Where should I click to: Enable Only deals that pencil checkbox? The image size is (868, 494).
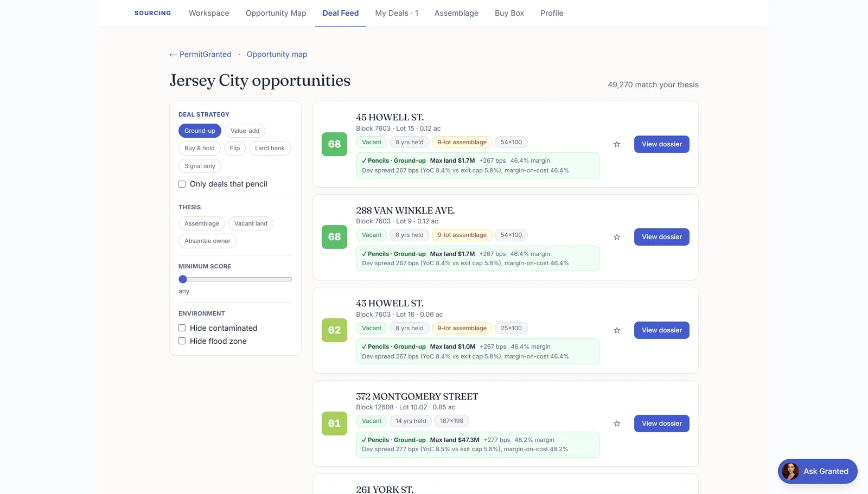click(x=182, y=184)
